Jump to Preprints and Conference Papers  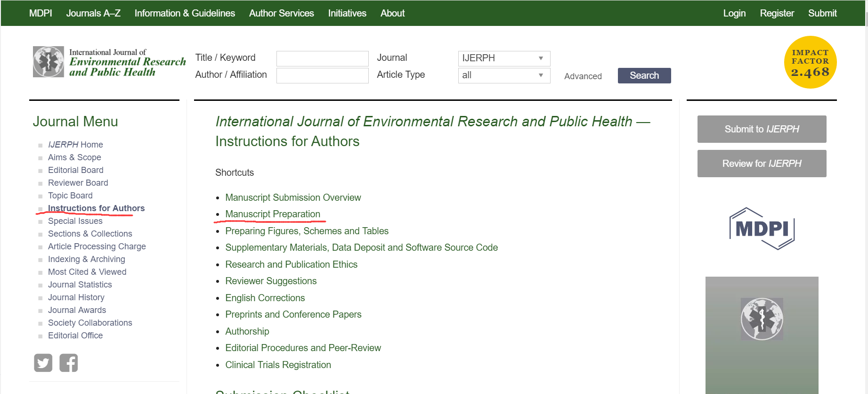tap(293, 314)
